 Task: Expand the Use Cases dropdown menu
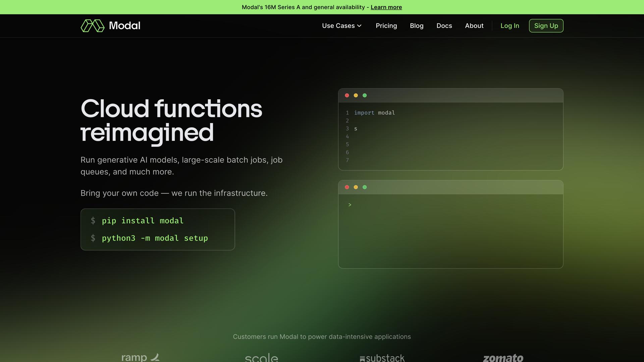click(x=338, y=26)
